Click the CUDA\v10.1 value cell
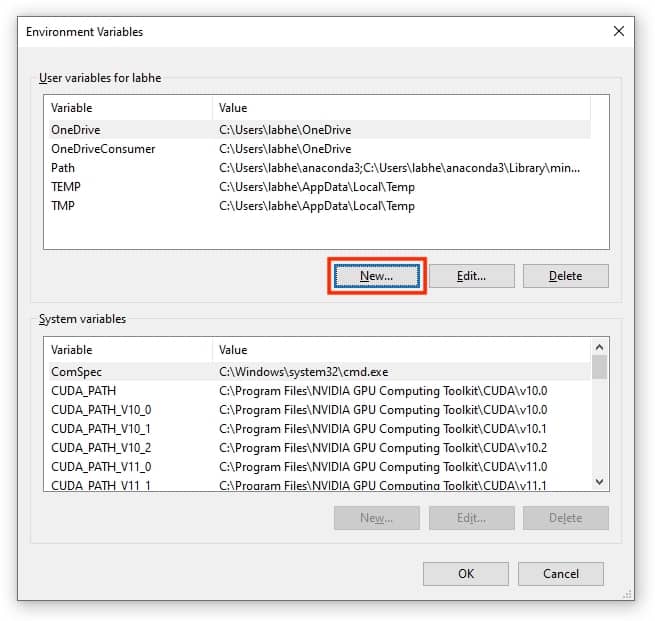 point(383,429)
